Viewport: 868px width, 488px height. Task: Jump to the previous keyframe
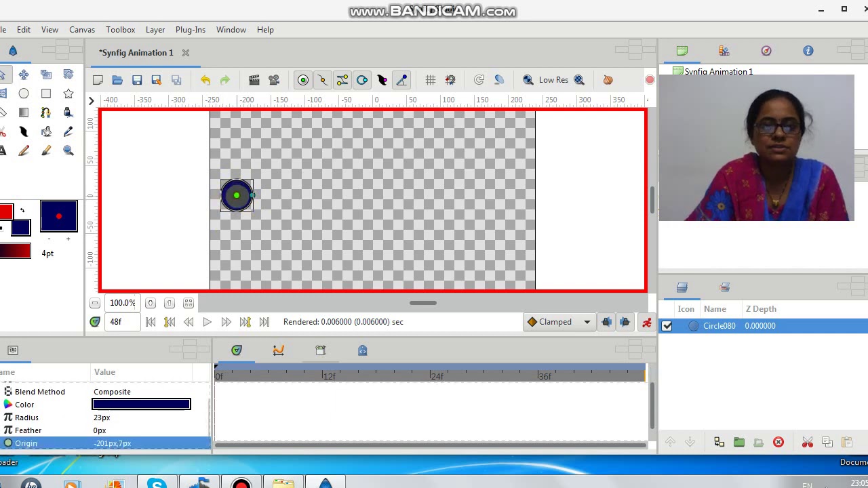[x=170, y=322]
